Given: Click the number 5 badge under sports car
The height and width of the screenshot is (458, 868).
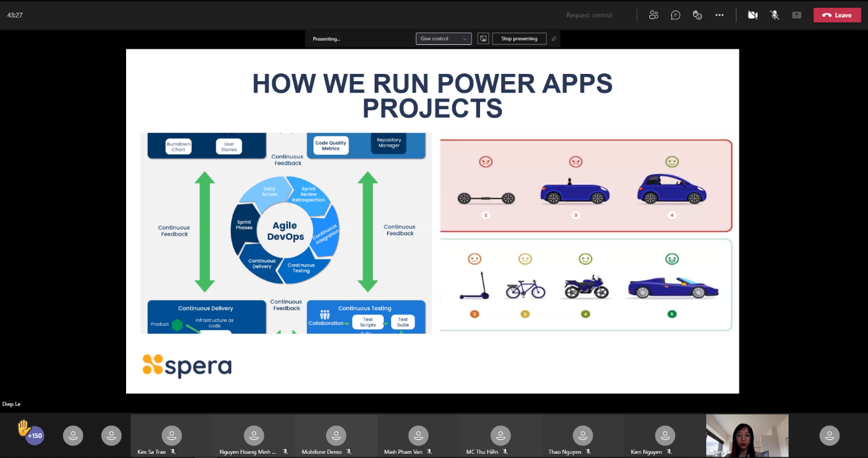Looking at the screenshot, I should pyautogui.click(x=672, y=314).
